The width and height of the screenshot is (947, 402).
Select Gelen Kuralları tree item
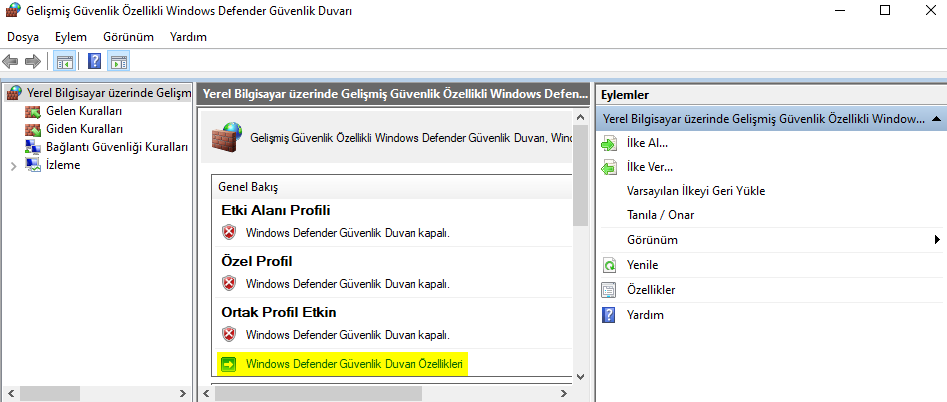84,112
